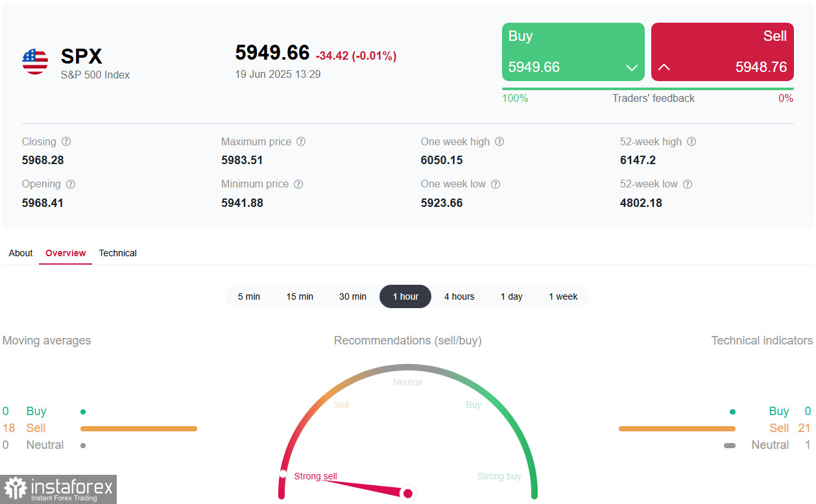Click the S&P 500 Index subtitle

coord(95,75)
